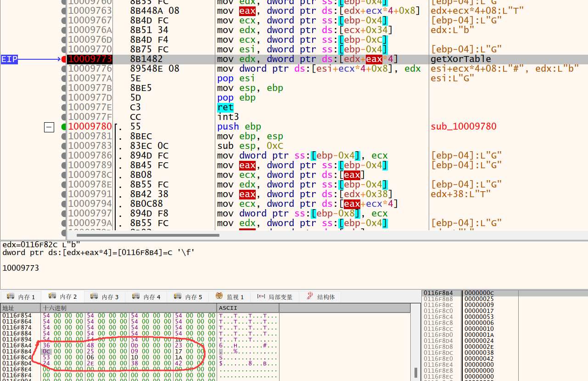588x381 pixels.
Task: Select bytes 83EC 0C in disassembly
Action: pyautogui.click(x=149, y=146)
